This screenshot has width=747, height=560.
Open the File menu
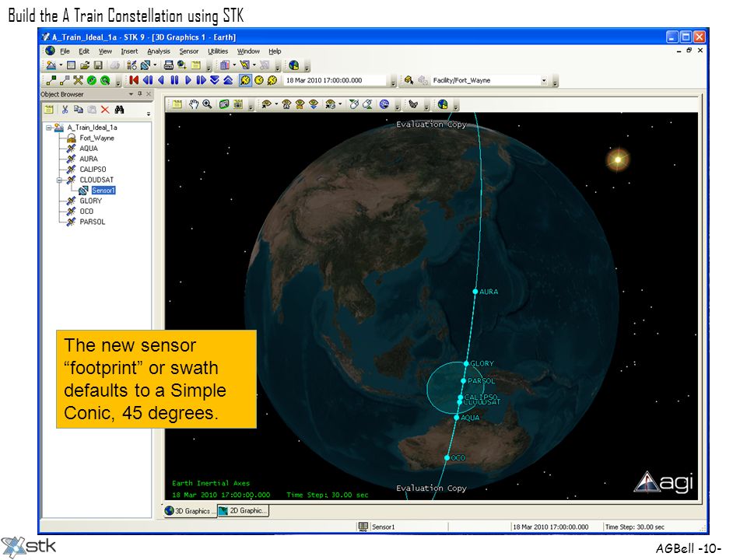65,51
